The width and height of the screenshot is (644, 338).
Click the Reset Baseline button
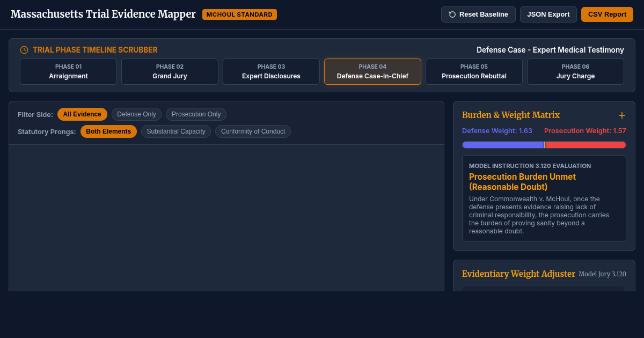pyautogui.click(x=478, y=14)
